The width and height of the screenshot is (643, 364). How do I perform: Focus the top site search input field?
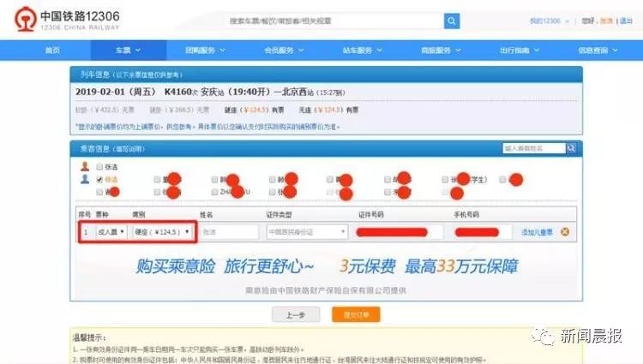tap(334, 21)
